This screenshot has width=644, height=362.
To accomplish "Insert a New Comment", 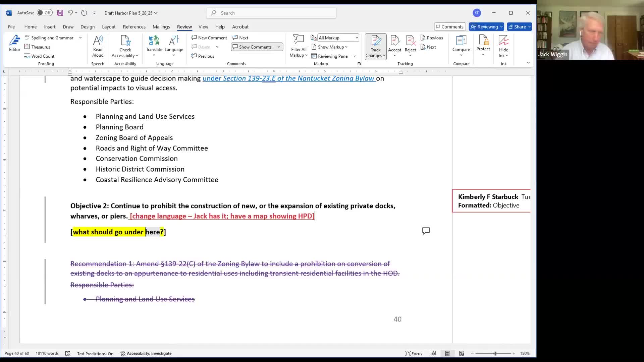I will [209, 38].
